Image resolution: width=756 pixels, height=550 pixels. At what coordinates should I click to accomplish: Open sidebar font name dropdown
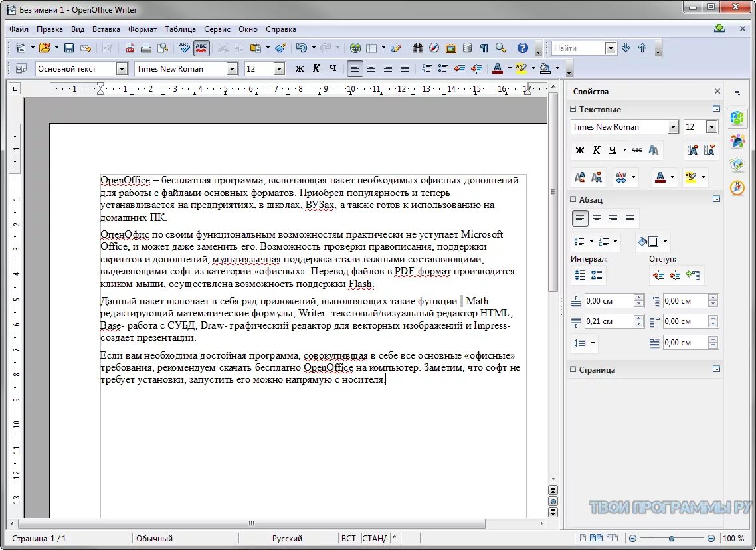[x=673, y=127]
